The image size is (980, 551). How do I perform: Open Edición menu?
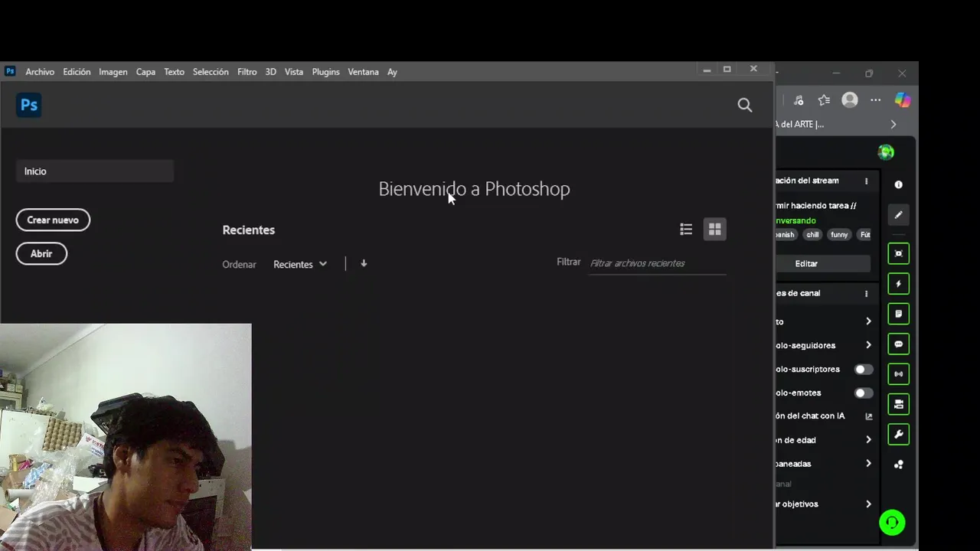click(77, 72)
